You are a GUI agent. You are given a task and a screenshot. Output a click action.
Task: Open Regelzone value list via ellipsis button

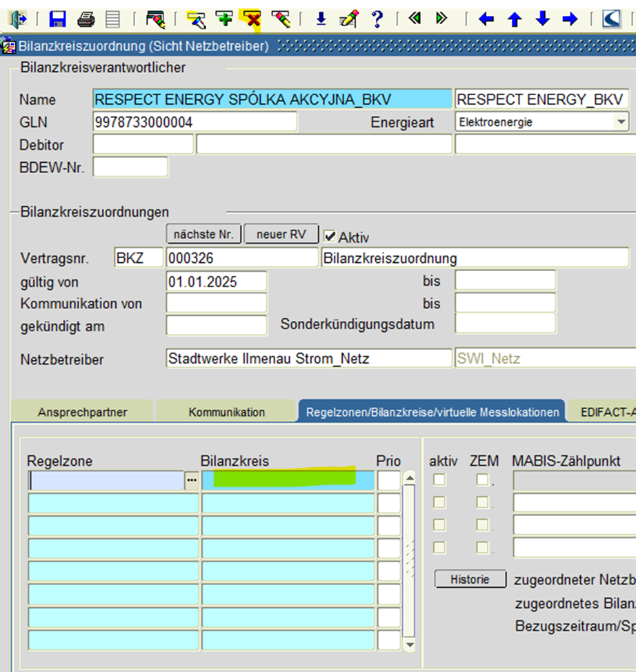click(192, 481)
